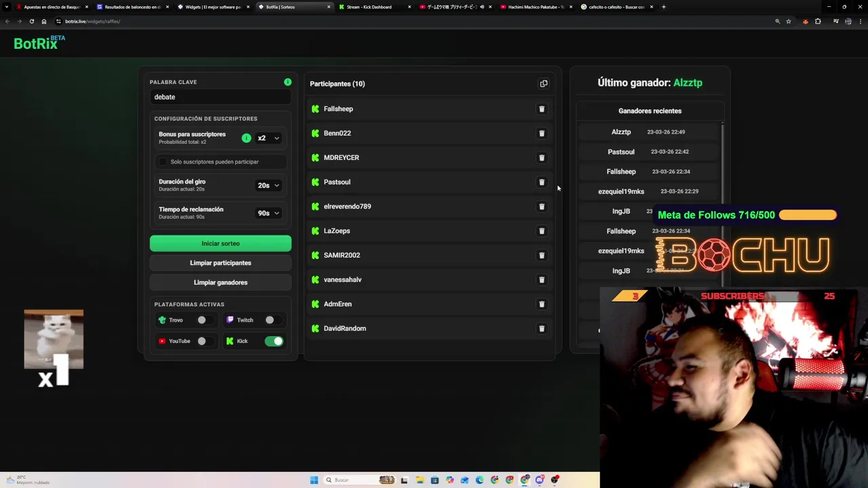Click recent winner Pastsoul entry

tap(650, 152)
